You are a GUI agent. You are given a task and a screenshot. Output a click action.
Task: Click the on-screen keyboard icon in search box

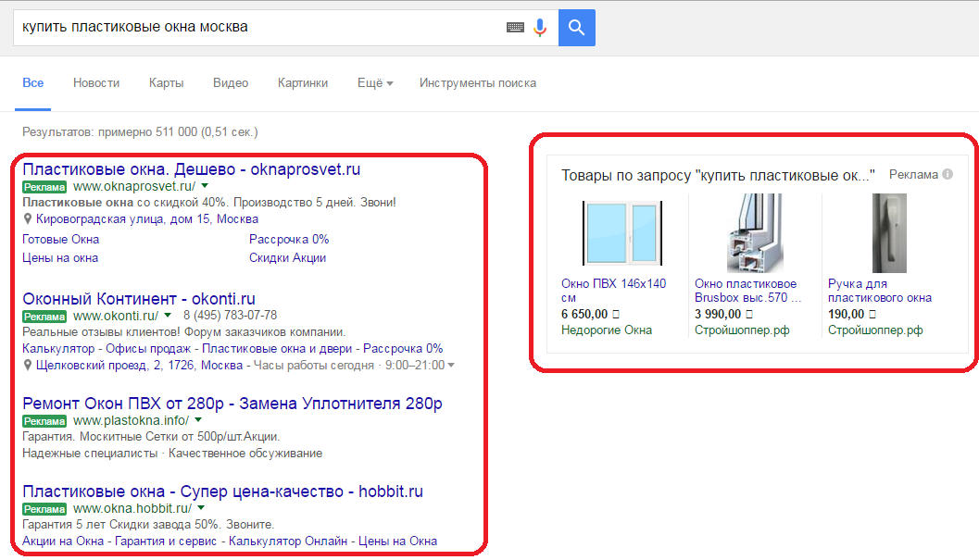tap(515, 28)
